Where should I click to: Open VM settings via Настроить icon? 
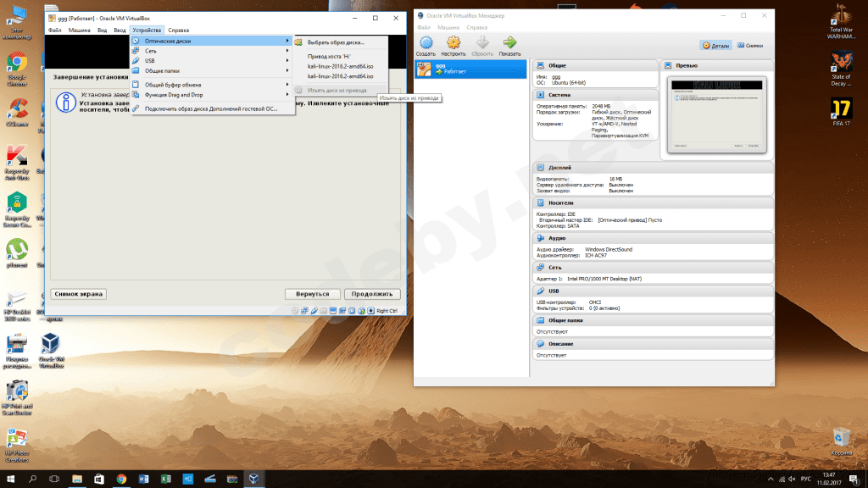point(453,44)
